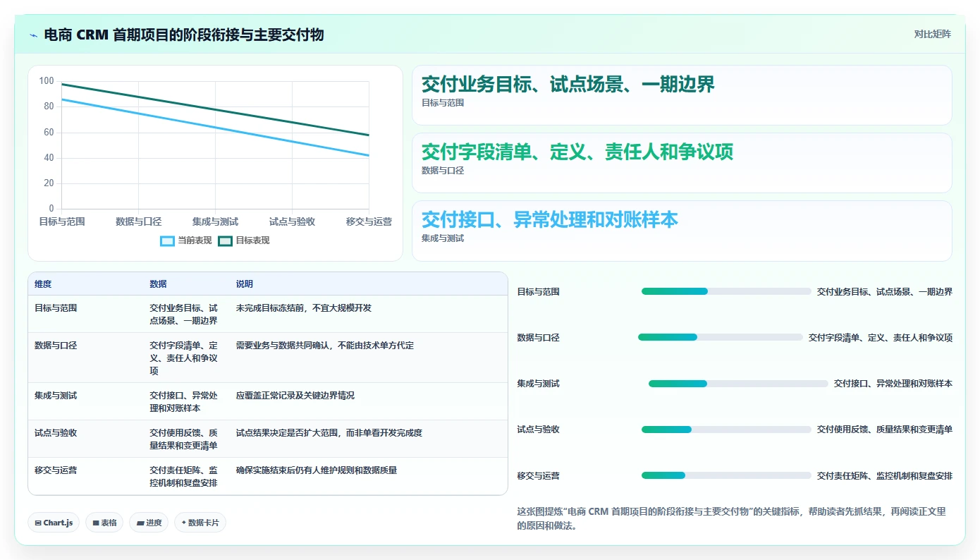Viewport: 980px width, 560px height.
Task: Click the 试点与验收 label beside the progress bars
Action: pyautogui.click(x=539, y=430)
